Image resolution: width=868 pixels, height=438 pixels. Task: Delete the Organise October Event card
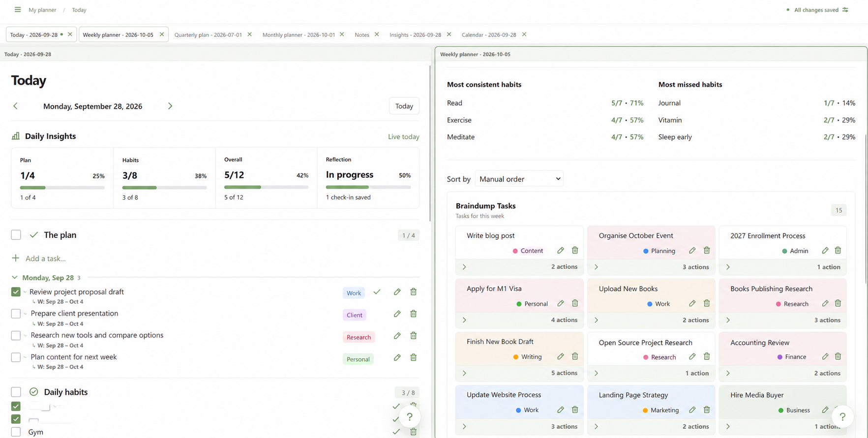tap(707, 251)
